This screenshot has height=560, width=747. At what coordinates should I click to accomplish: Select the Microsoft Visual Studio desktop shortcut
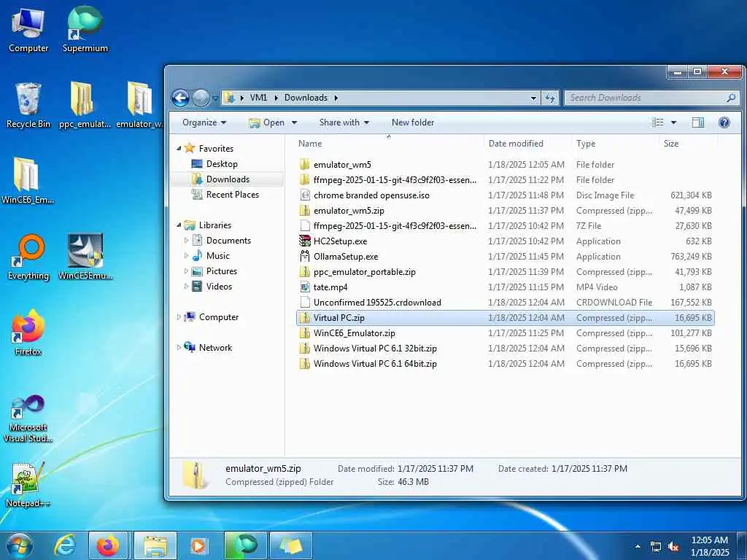coord(28,419)
